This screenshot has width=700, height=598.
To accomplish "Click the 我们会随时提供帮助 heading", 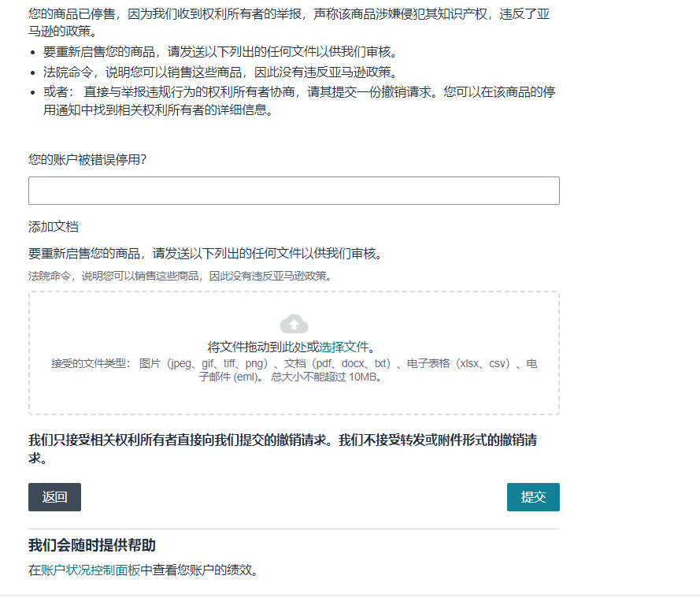I will (x=92, y=545).
